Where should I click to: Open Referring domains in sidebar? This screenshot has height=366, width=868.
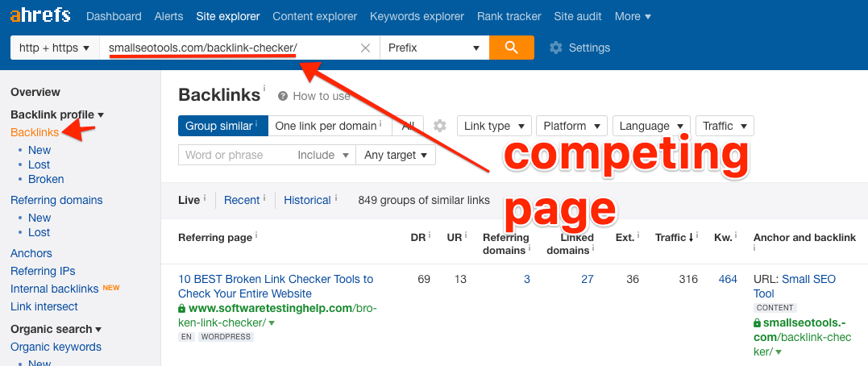tap(56, 200)
